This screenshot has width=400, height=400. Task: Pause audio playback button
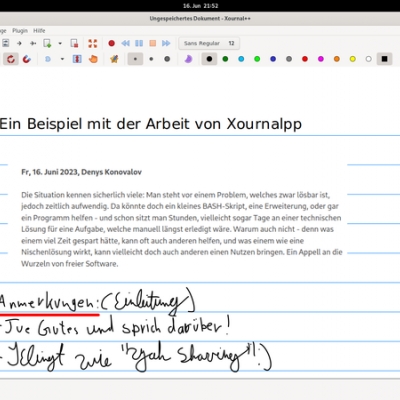coord(139,43)
